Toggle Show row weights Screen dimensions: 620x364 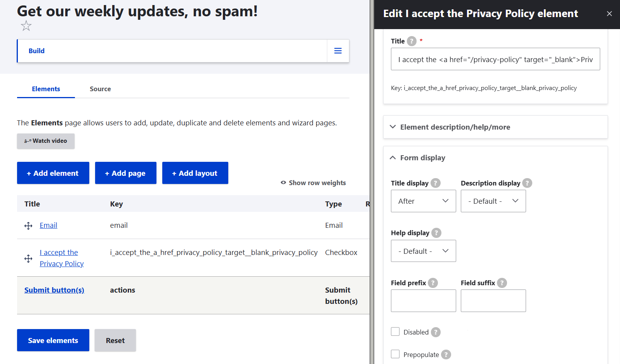tap(313, 183)
